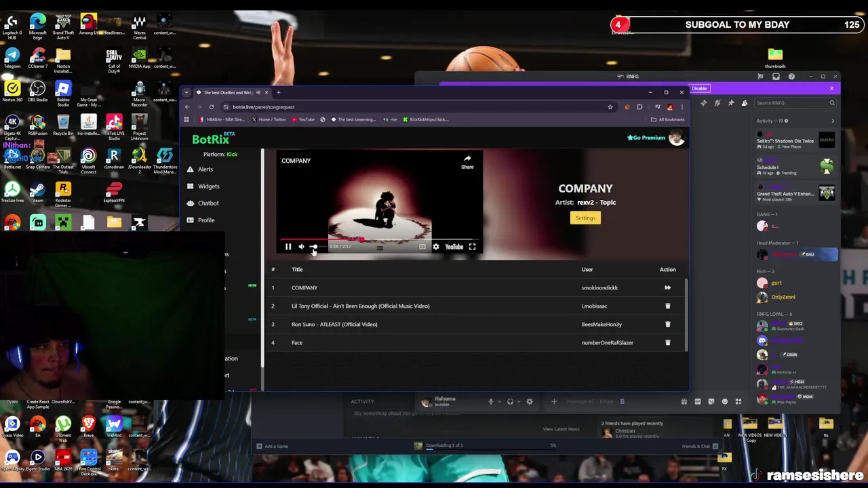Select member gurt in Discord
868x488 pixels.
pos(776,283)
